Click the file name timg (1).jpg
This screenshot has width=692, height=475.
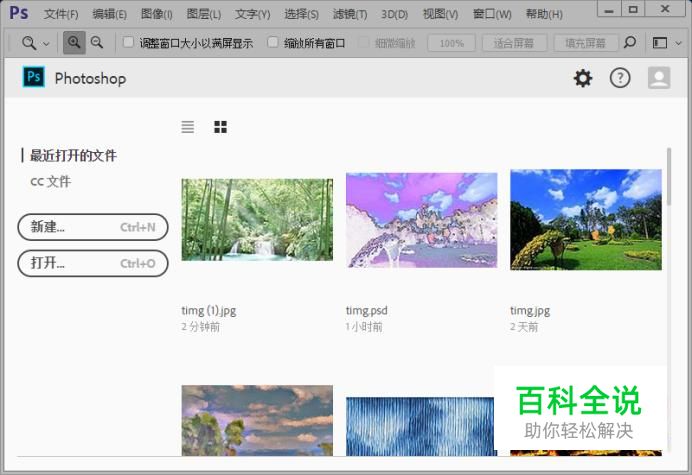[x=208, y=311]
